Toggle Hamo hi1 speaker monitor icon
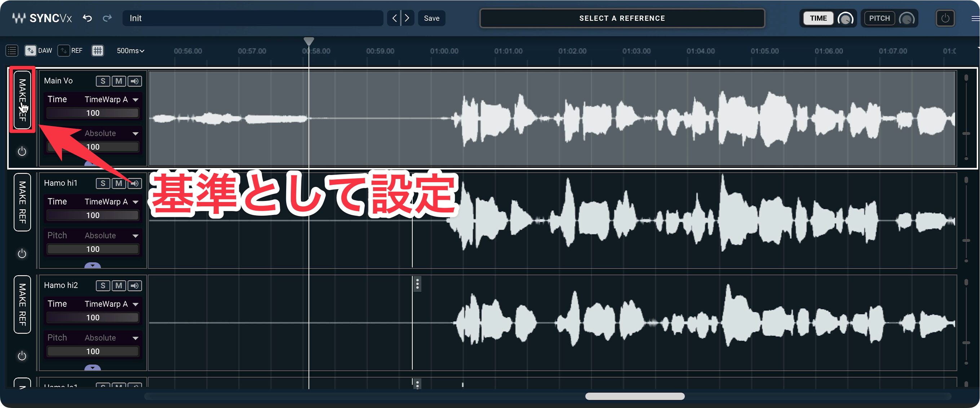 pos(135,183)
